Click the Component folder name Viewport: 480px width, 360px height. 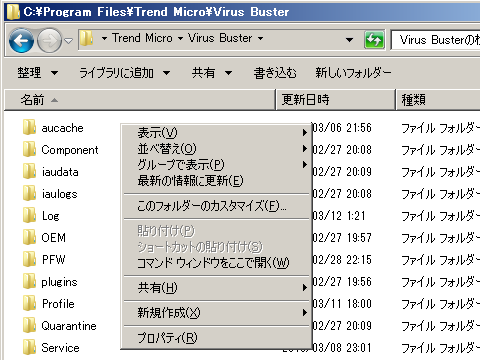[x=70, y=150]
